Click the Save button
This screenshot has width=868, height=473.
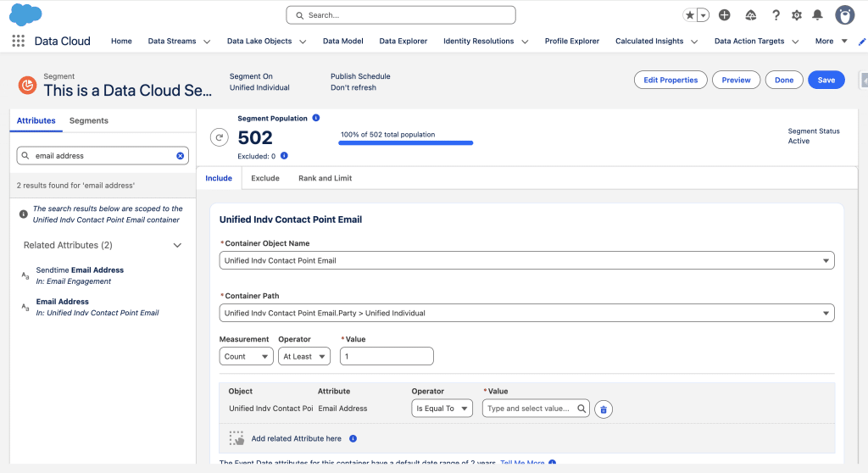(x=826, y=80)
